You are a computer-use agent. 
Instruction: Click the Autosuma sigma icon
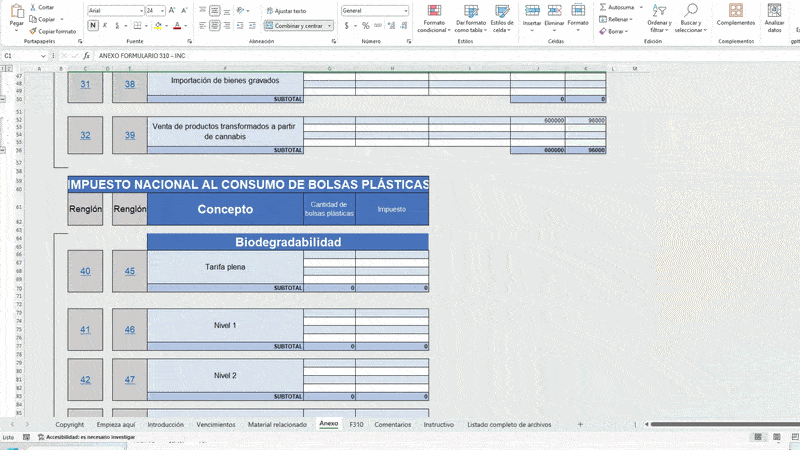pyautogui.click(x=604, y=7)
